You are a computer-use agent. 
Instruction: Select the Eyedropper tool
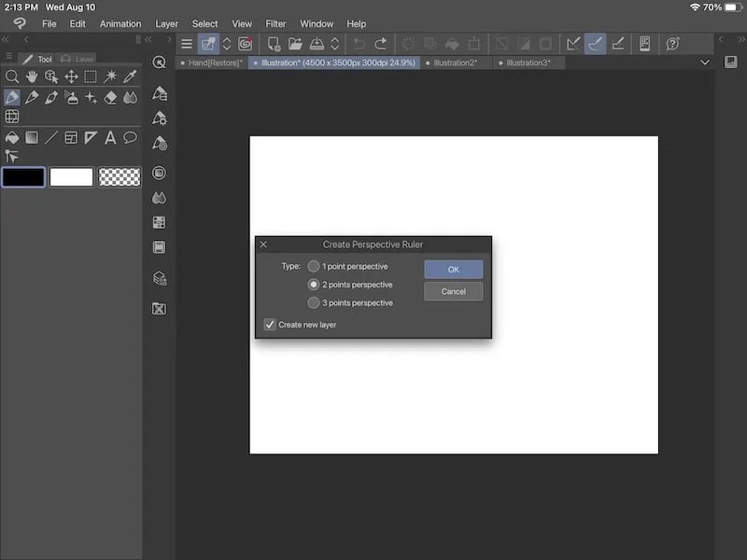tap(130, 77)
